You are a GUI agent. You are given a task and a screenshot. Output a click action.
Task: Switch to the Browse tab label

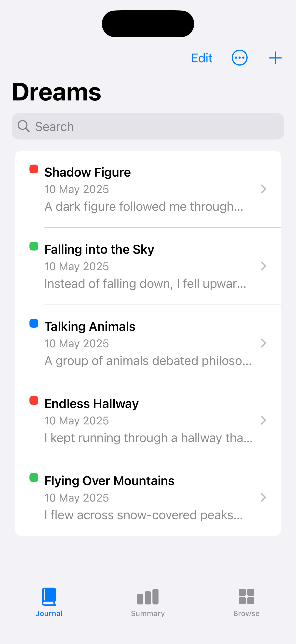click(x=246, y=614)
